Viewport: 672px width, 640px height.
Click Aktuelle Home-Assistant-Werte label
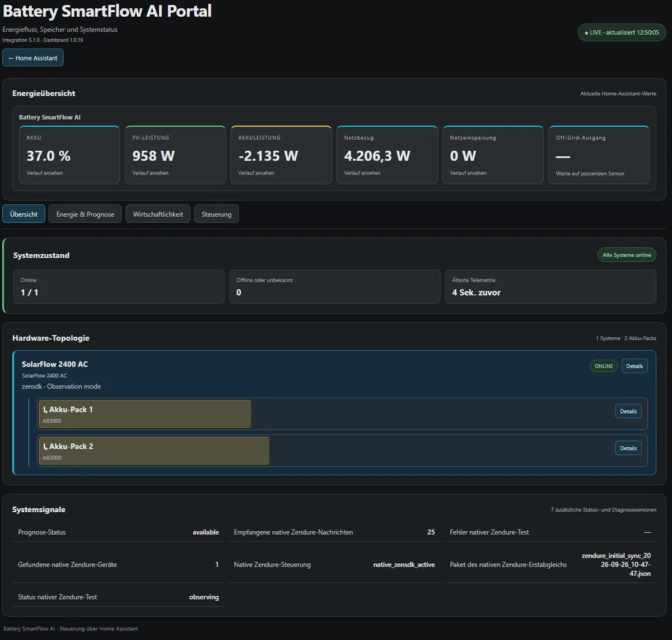pos(618,94)
